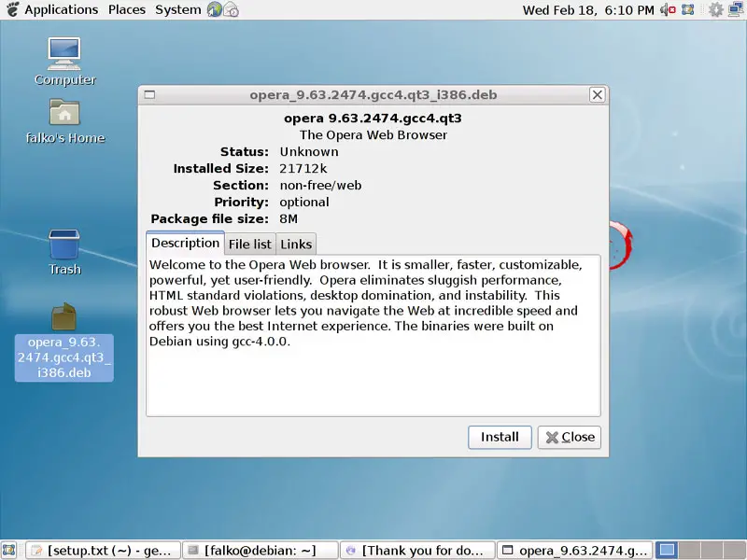
Task: Switch to 'Thank you for do...' taskbar window
Action: pyautogui.click(x=417, y=551)
